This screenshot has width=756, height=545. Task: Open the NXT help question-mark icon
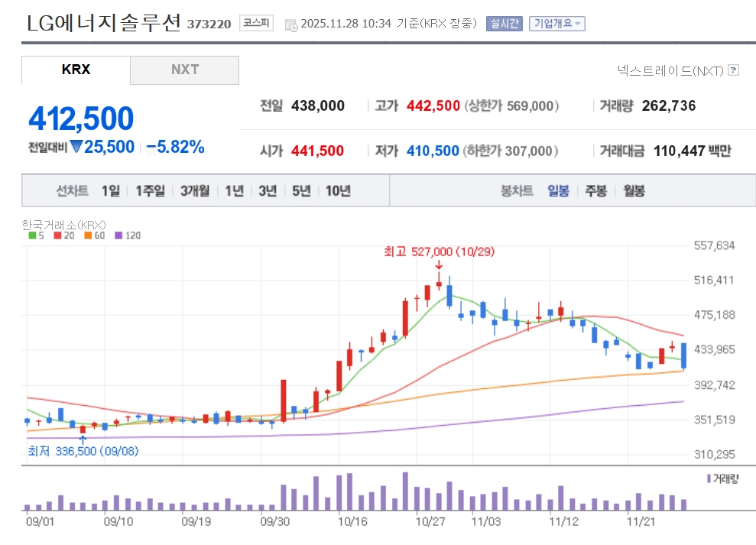733,70
